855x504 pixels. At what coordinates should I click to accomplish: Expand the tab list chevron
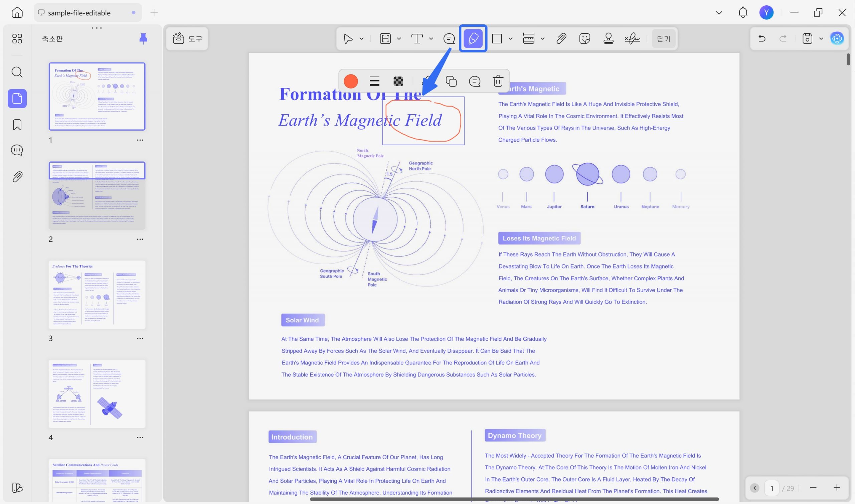719,13
